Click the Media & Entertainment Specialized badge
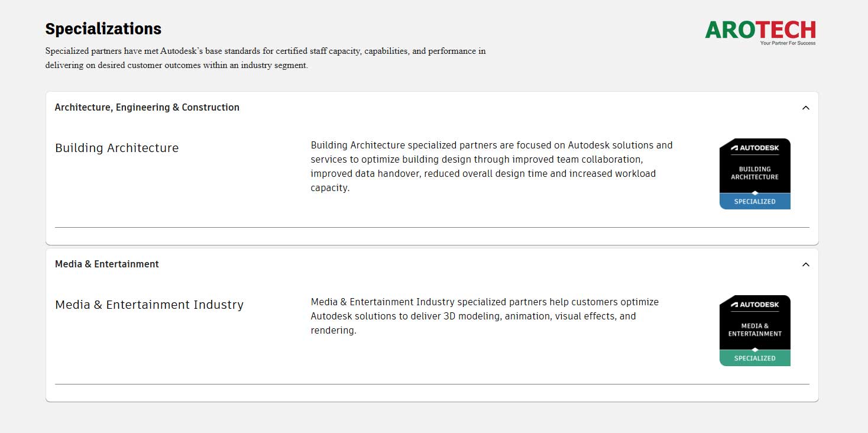Screen dimensions: 868x433 tap(755, 331)
